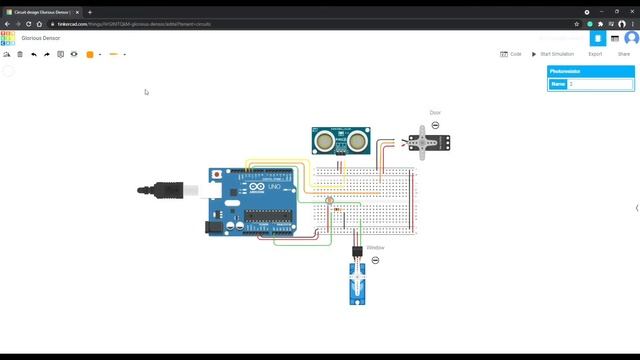Select the resistor on the breadboard
This screenshot has width=640, height=360.
(337, 209)
